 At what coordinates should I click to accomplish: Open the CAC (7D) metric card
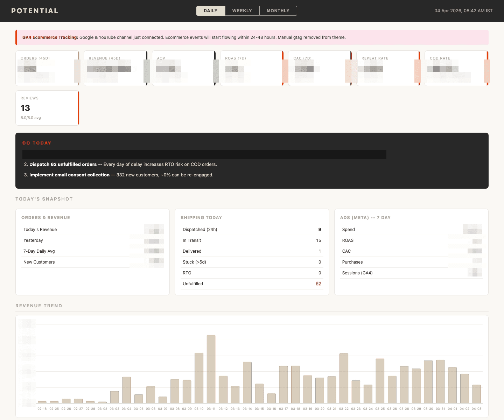point(320,68)
